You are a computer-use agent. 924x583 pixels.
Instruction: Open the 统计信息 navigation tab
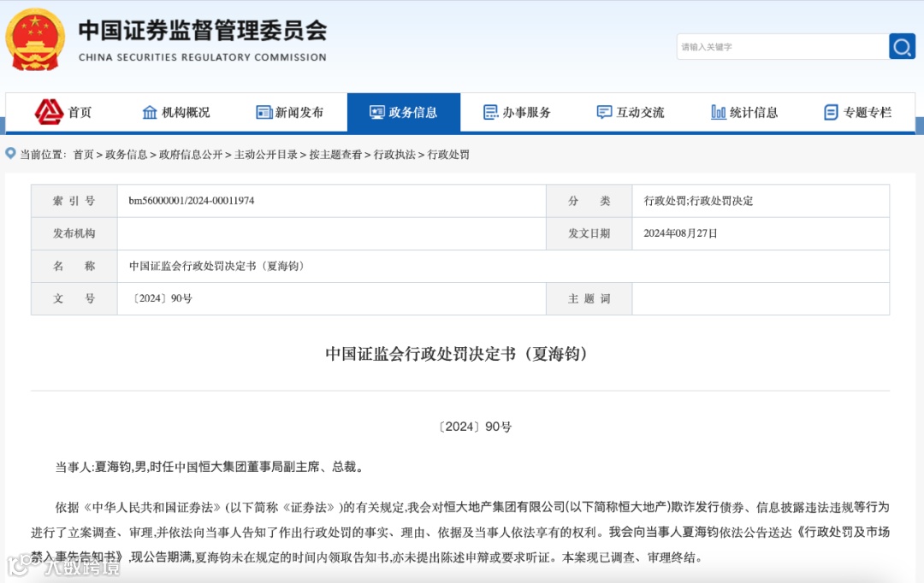(754, 113)
